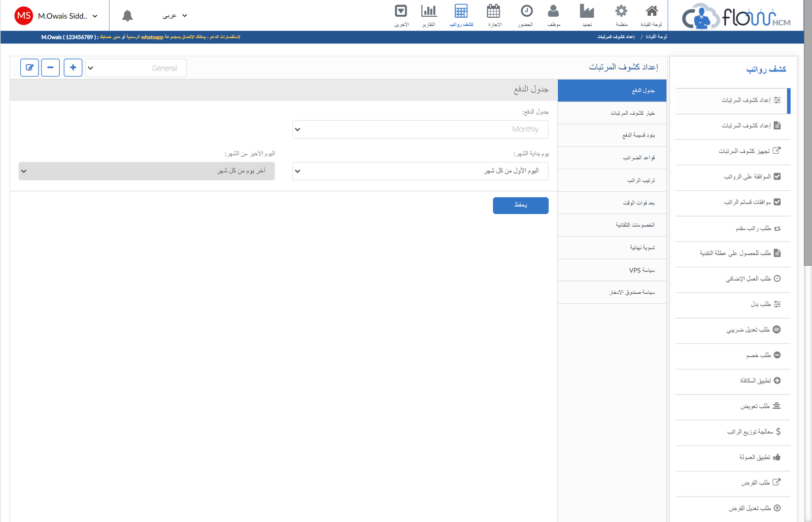The width and height of the screenshot is (812, 522).
Task: Select the تسوية نهائية tab
Action: [x=612, y=248]
